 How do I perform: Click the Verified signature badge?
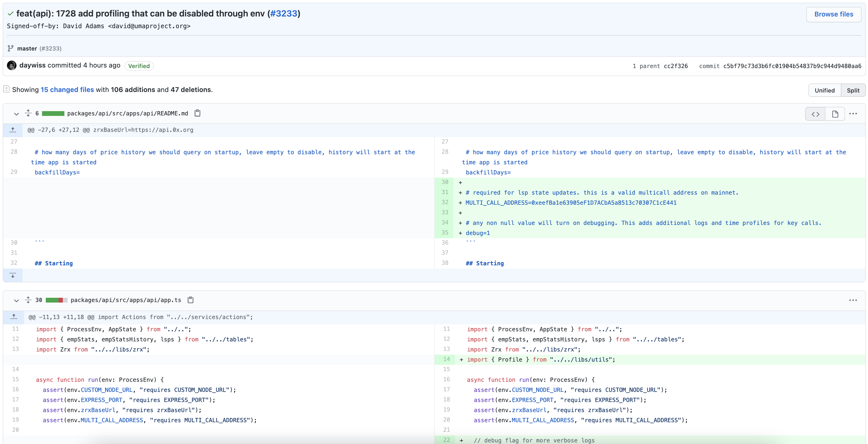pyautogui.click(x=139, y=66)
